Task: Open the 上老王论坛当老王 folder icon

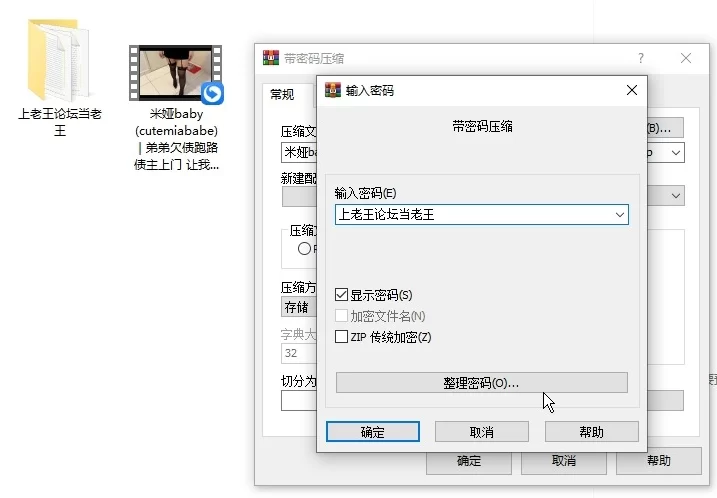Action: coord(59,59)
